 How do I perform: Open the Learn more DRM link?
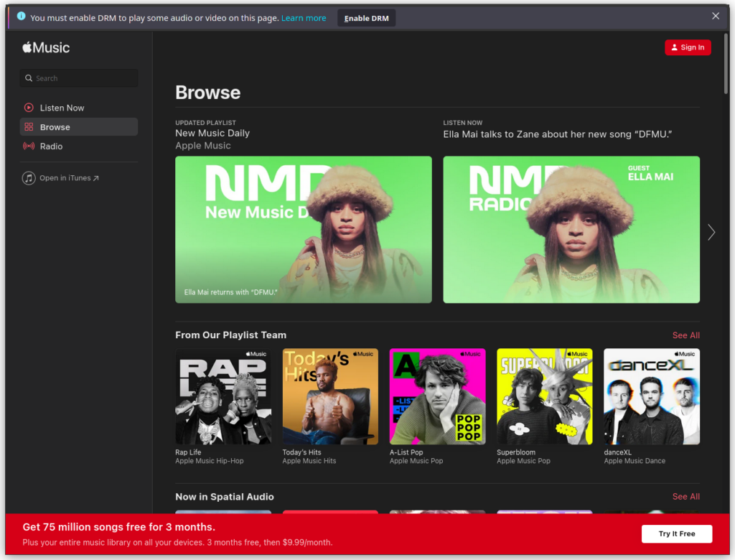[x=304, y=18]
